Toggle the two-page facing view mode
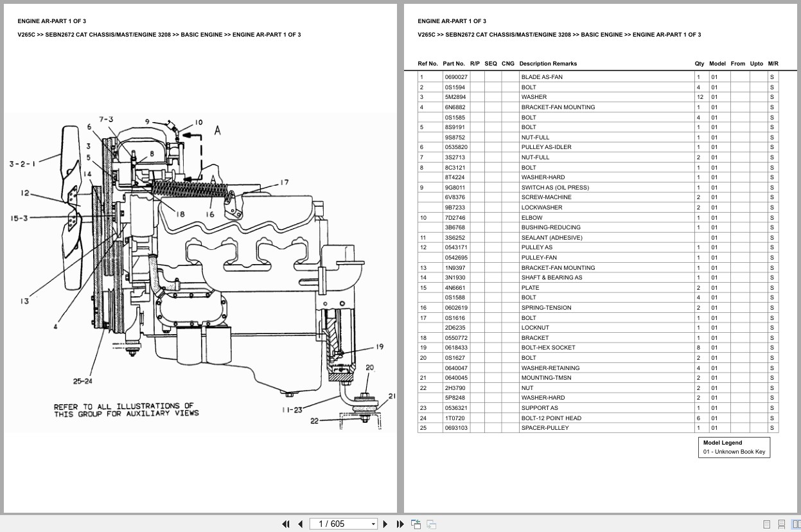The image size is (801, 532). [797, 524]
